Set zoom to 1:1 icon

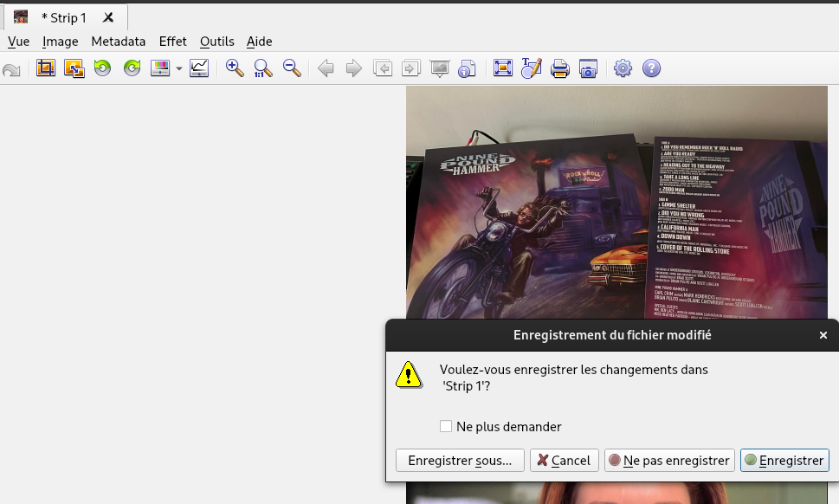[262, 68]
